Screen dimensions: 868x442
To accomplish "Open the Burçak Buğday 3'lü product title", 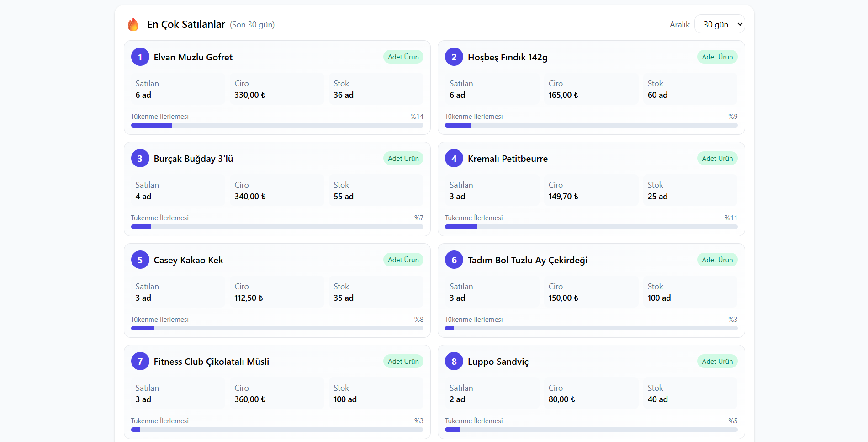I will pyautogui.click(x=193, y=159).
